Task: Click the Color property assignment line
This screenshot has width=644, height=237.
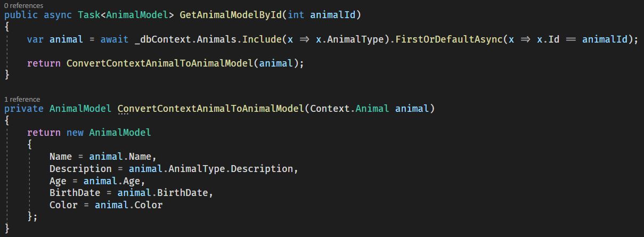Action: click(106, 205)
